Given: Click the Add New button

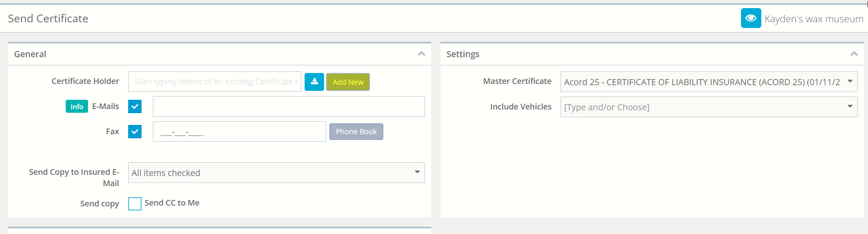Looking at the screenshot, I should coord(348,82).
